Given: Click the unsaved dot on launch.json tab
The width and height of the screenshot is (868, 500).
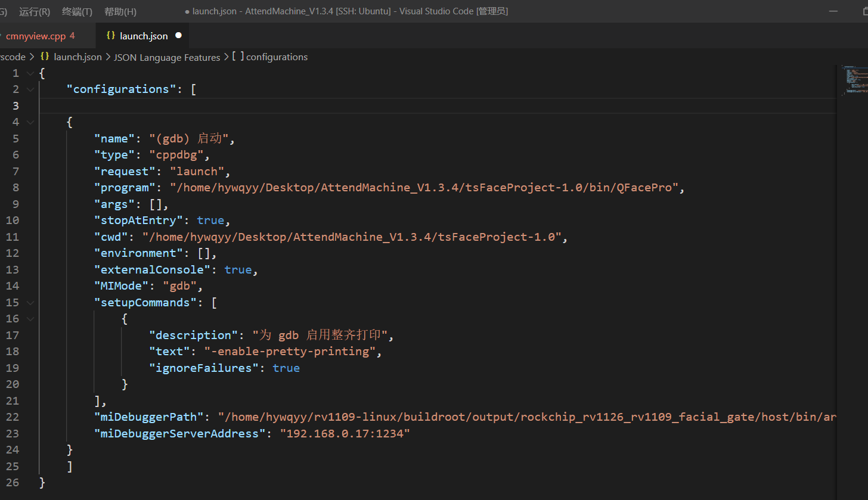Looking at the screenshot, I should pos(178,36).
